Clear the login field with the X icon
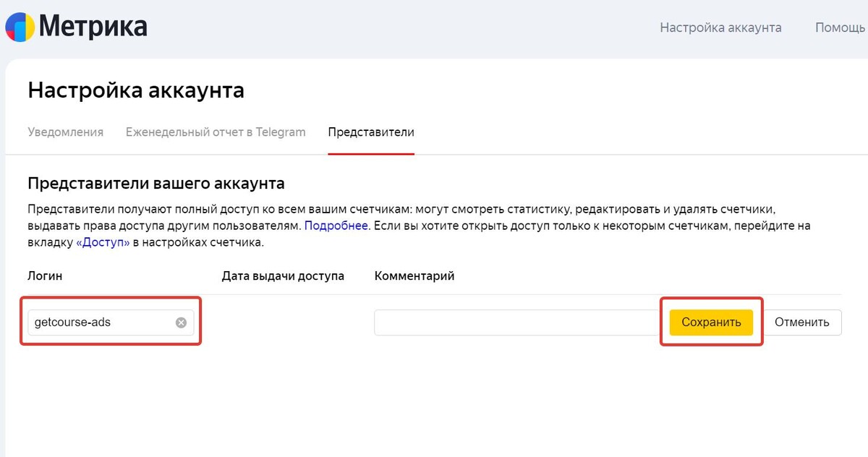868x457 pixels. coord(181,323)
